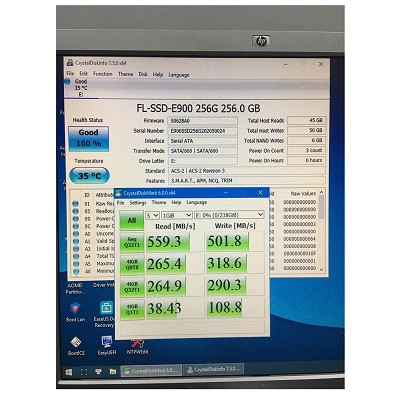This screenshot has height=400, width=400.
Task: Open CrystalDiskMark Settings menu
Action: (x=138, y=203)
